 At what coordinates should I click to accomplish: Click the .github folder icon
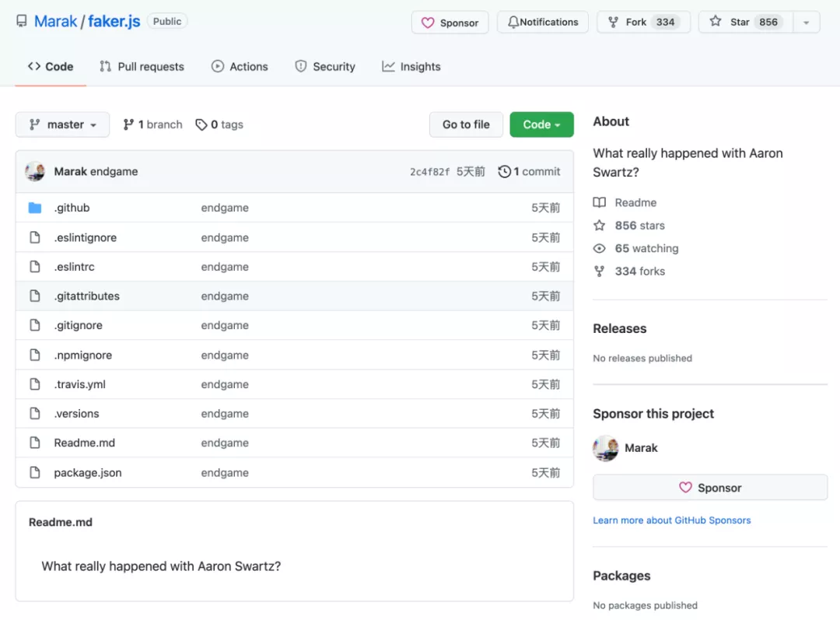[35, 208]
